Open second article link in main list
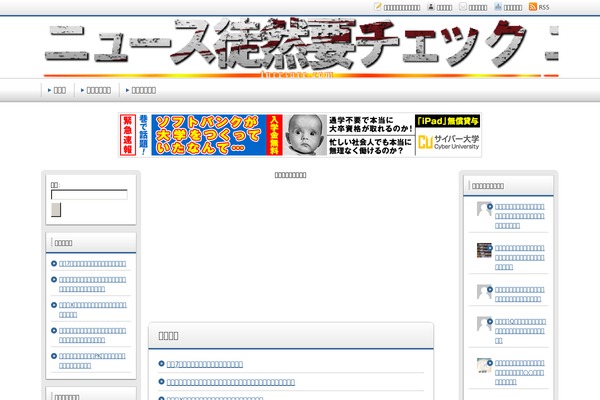 231,382
